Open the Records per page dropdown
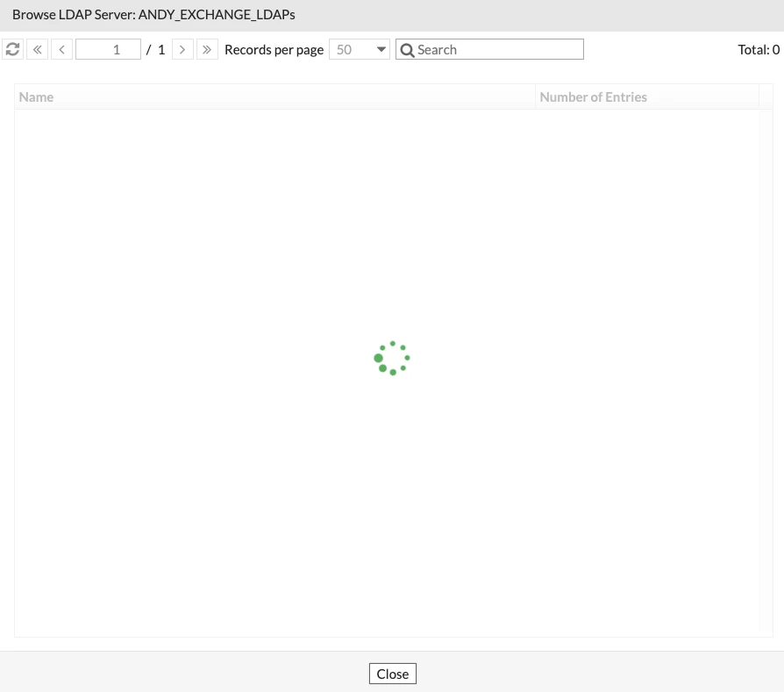This screenshot has width=784, height=692. [360, 49]
